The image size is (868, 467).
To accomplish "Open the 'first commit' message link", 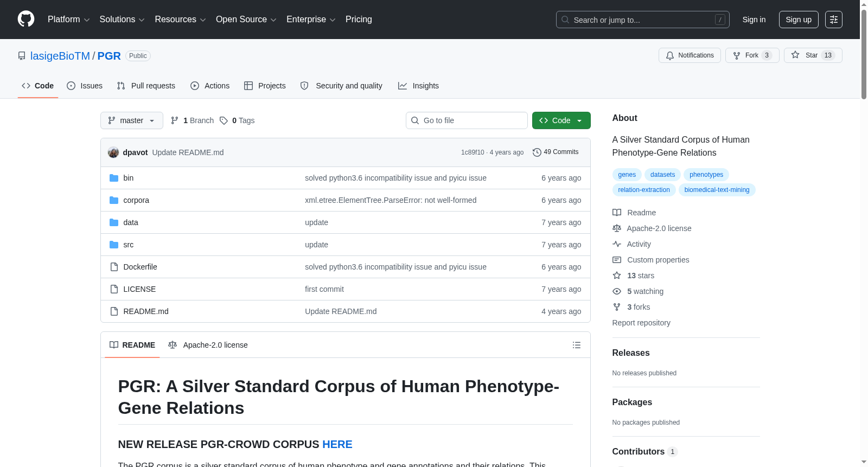I will point(324,289).
